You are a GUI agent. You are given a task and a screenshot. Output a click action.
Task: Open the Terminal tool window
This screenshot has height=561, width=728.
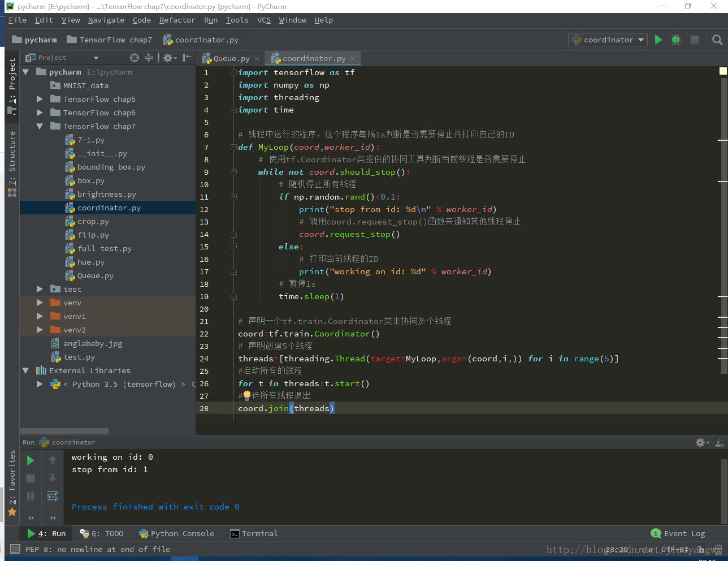point(254,533)
